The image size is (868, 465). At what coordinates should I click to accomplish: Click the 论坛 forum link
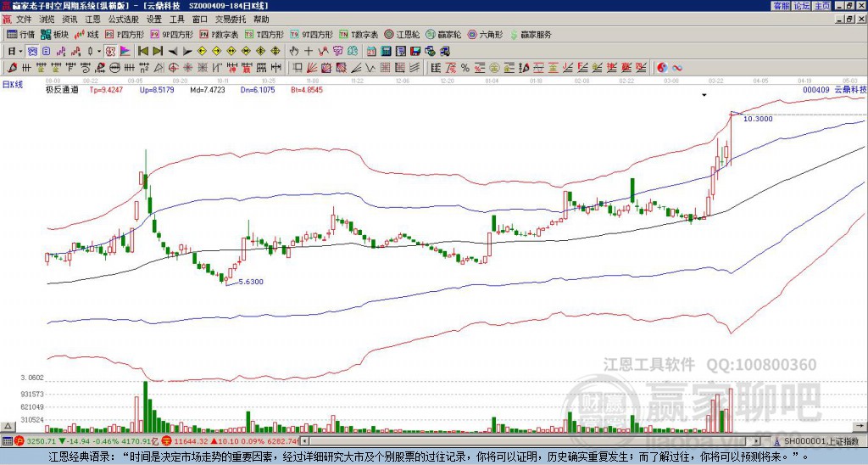pos(801,6)
